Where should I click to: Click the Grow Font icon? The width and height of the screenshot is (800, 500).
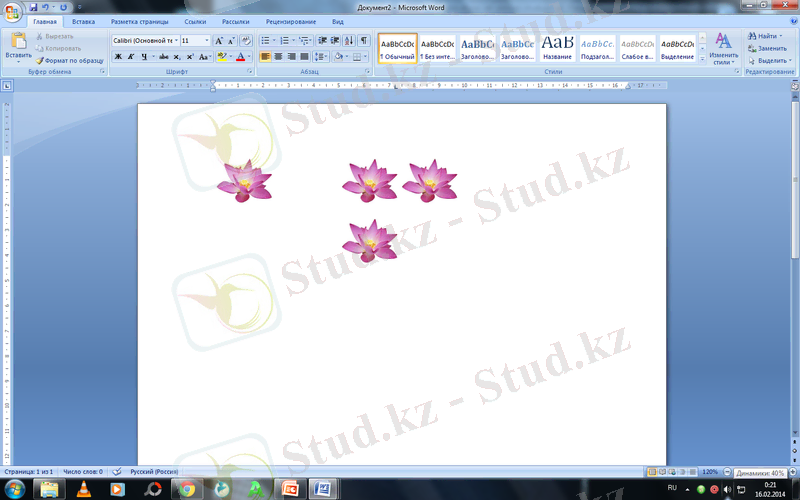coord(219,41)
